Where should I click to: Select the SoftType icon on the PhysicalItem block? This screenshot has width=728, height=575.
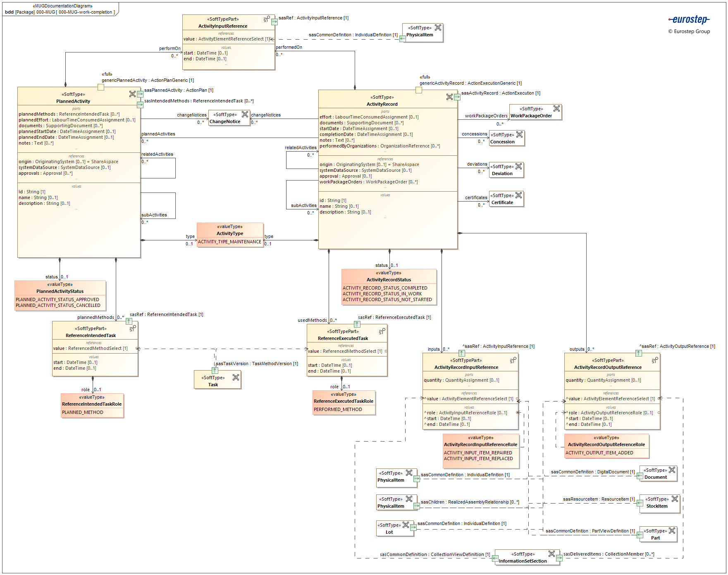click(x=437, y=28)
